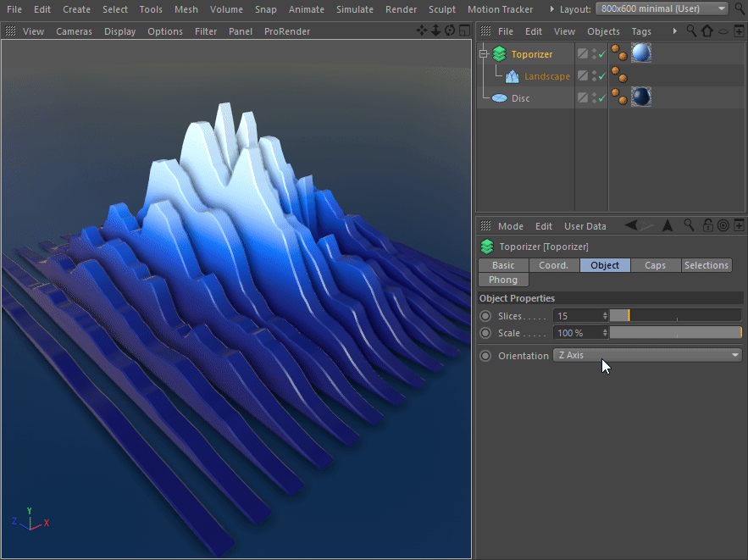Click the blue sphere material thumbnail on Toporizer
The width and height of the screenshot is (748, 560).
point(641,53)
